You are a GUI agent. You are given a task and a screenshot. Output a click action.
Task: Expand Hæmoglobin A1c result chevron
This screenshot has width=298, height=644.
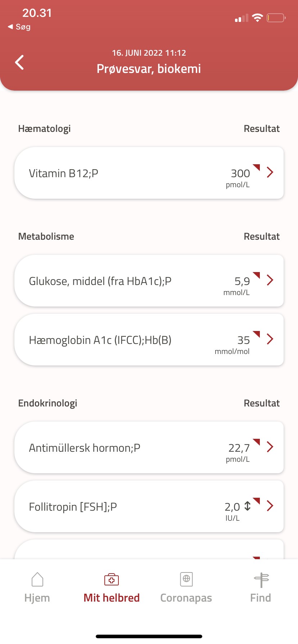tap(270, 339)
